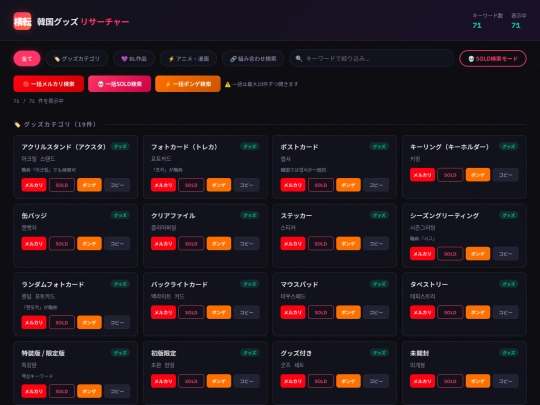The image size is (540, 405).
Task: Click the グッズ tag on 缶バッジ card
Action: [x=120, y=215]
